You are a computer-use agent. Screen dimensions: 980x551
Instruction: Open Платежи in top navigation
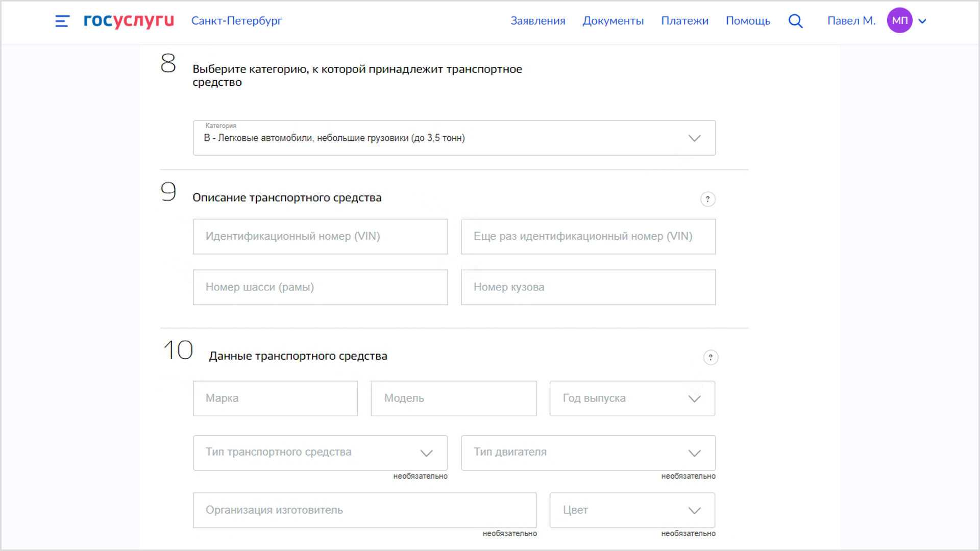coord(684,21)
